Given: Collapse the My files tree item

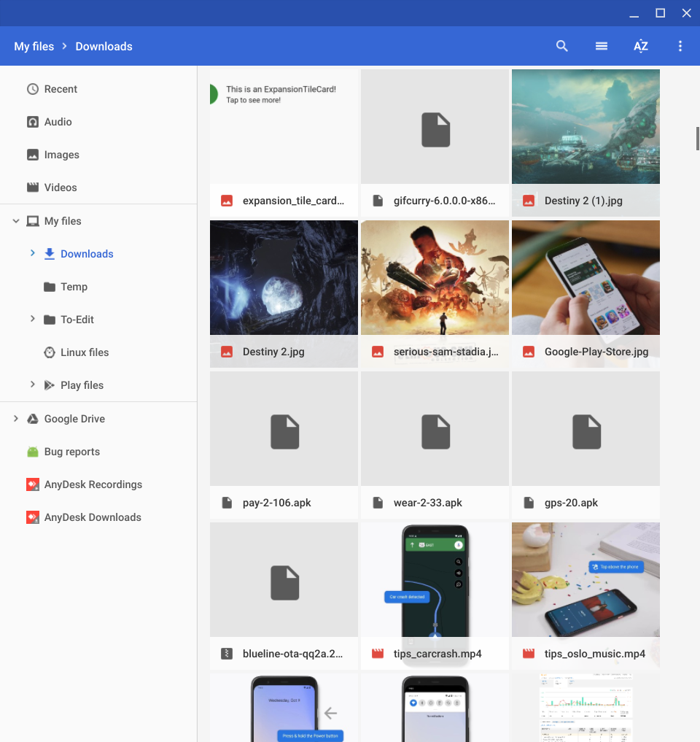Looking at the screenshot, I should click(16, 220).
